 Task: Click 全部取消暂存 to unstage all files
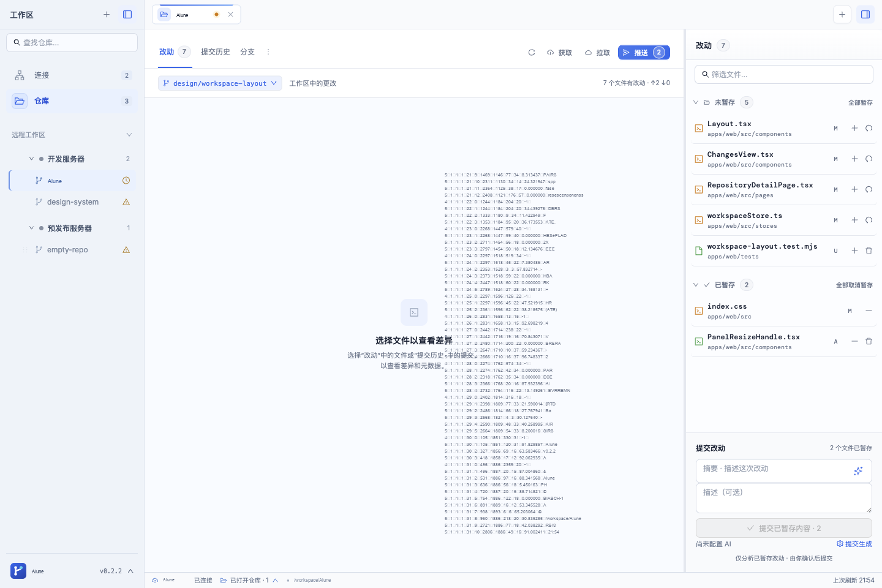pyautogui.click(x=854, y=285)
